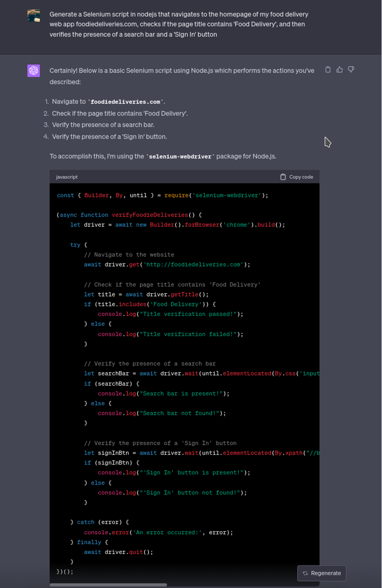Click the user profile avatar
382x588 pixels.
point(34,16)
